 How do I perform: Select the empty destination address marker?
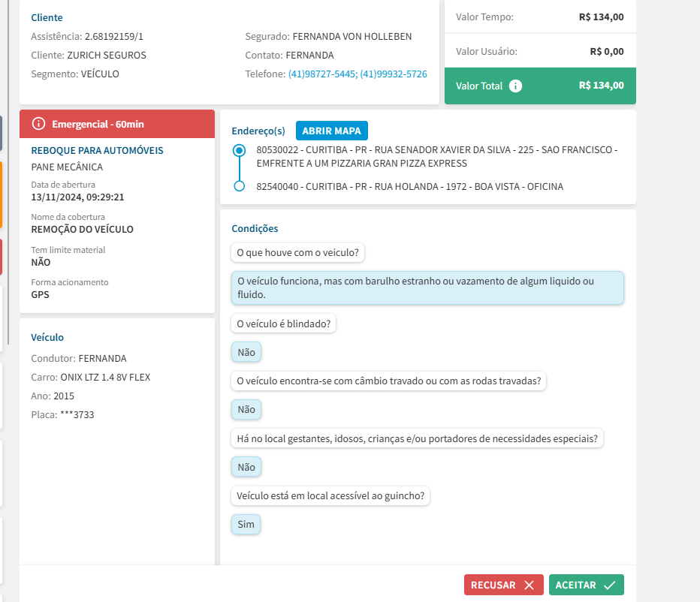[240, 186]
